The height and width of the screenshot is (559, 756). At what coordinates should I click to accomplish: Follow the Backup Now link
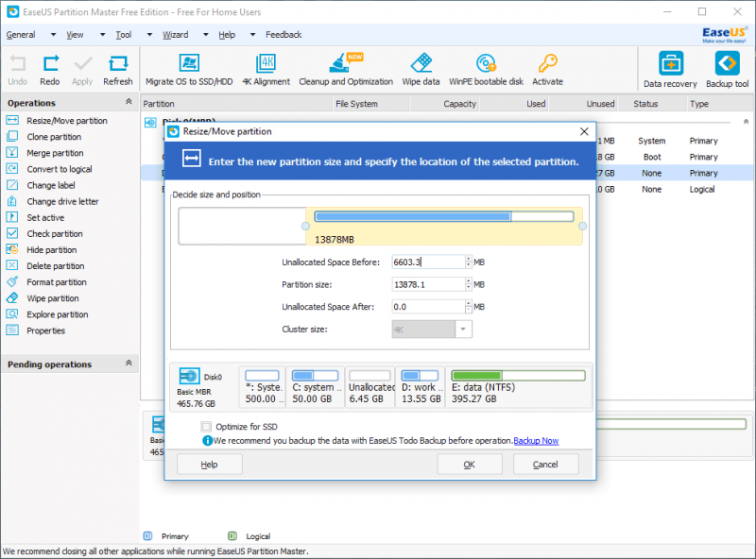pyautogui.click(x=536, y=441)
